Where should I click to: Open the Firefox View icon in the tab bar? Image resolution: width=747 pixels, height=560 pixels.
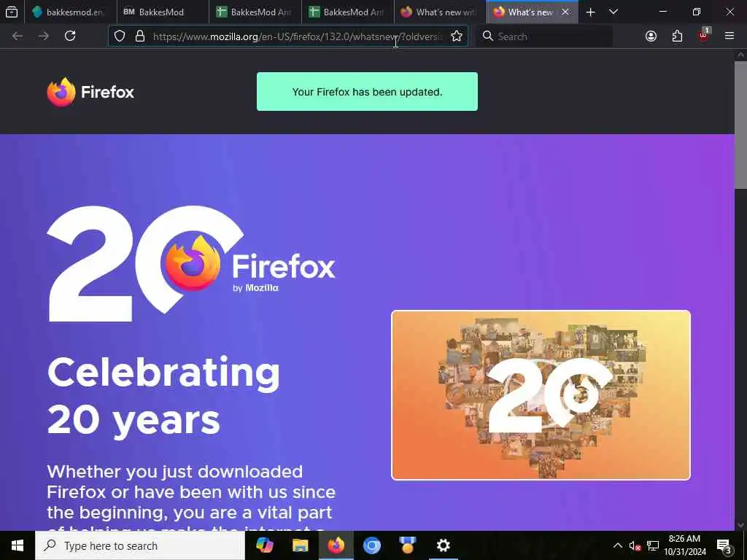coord(12,12)
